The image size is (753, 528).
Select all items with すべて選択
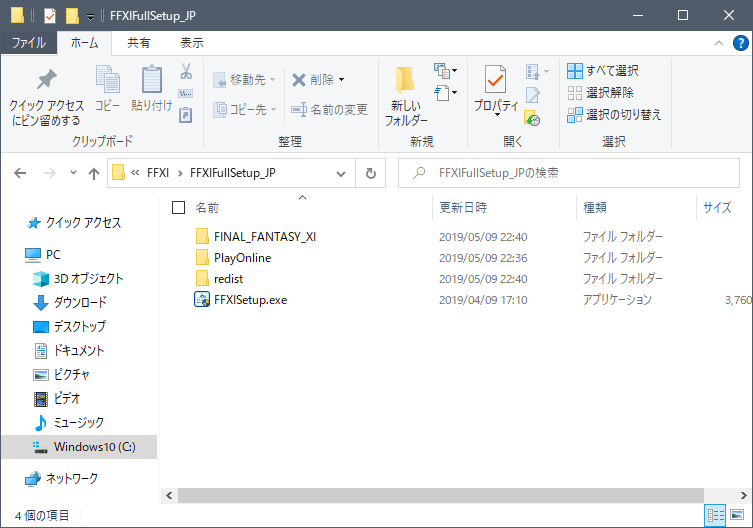coord(603,71)
